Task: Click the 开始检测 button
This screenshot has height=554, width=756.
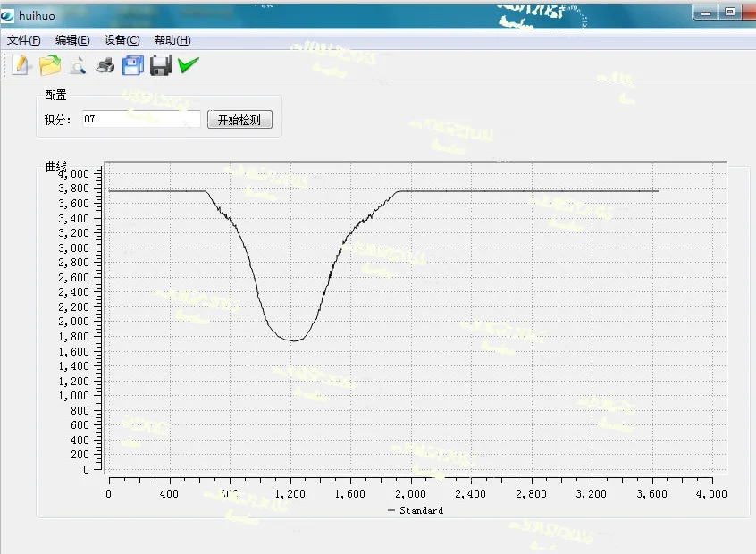Action: pos(239,120)
